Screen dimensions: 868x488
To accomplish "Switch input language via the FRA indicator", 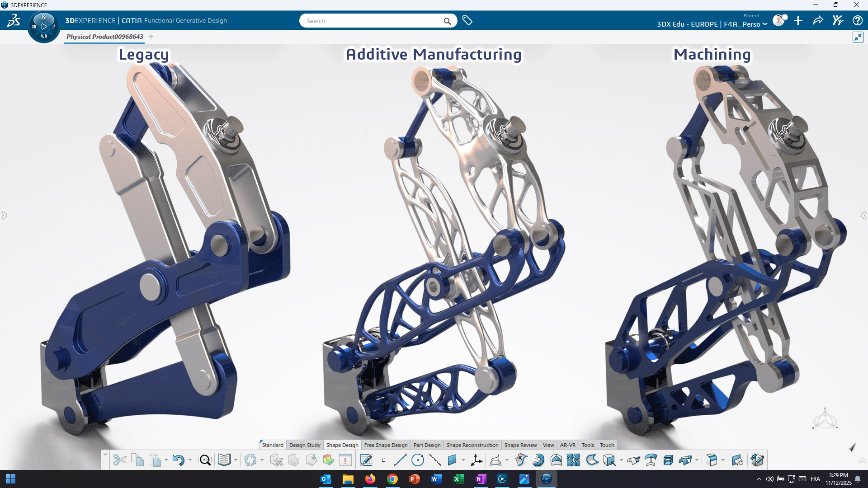I will [815, 479].
